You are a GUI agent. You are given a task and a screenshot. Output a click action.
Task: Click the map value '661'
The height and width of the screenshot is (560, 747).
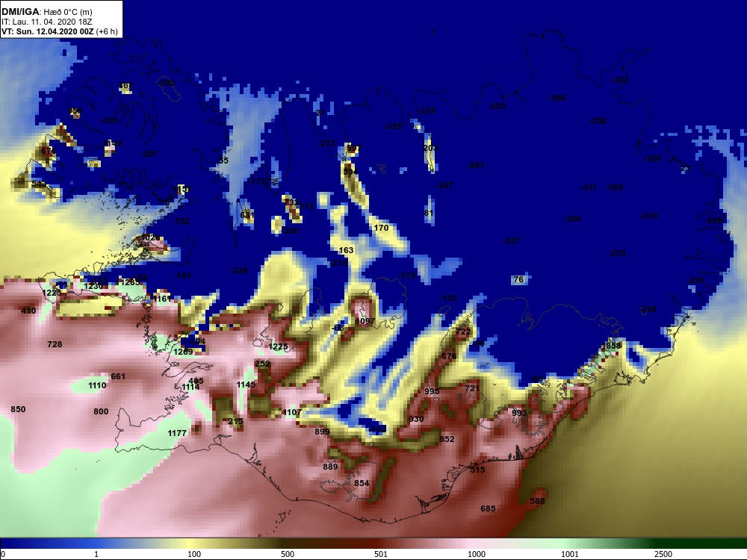(118, 376)
